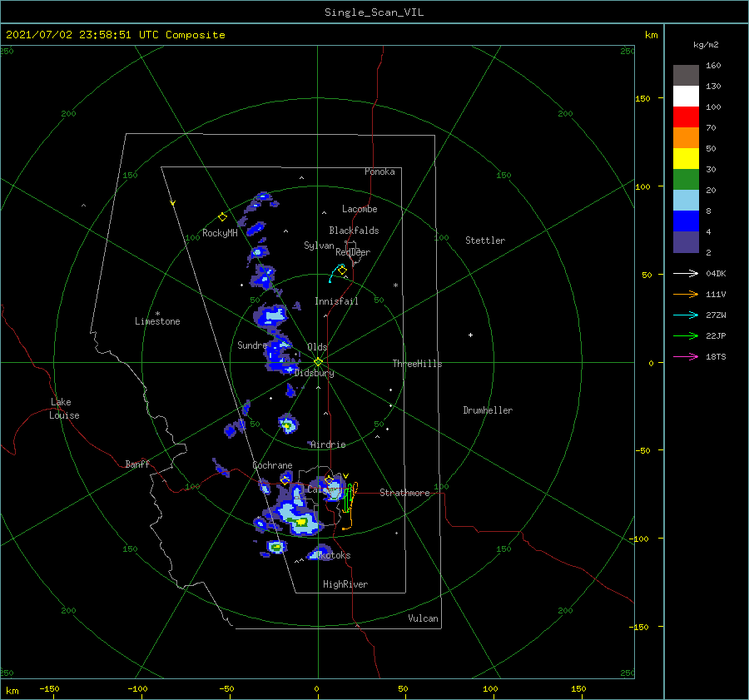749x700 pixels.
Task: Click the Olds city label
Action: tap(317, 347)
